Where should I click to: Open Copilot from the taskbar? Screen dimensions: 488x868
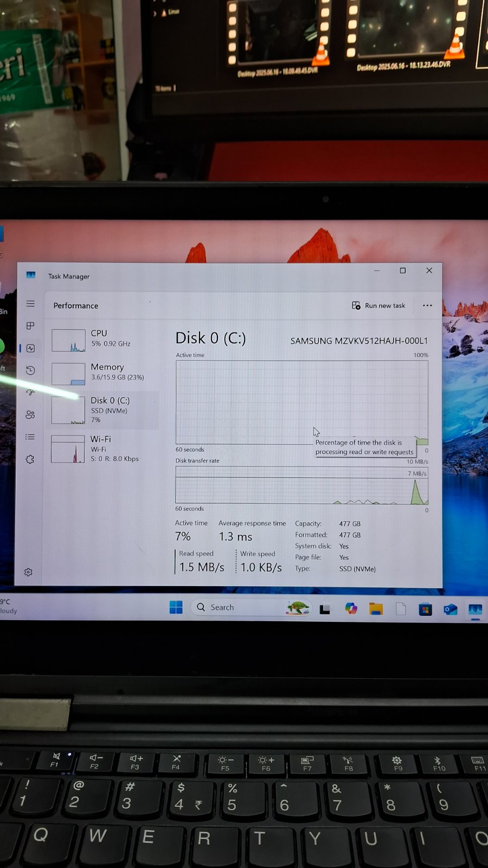351,609
